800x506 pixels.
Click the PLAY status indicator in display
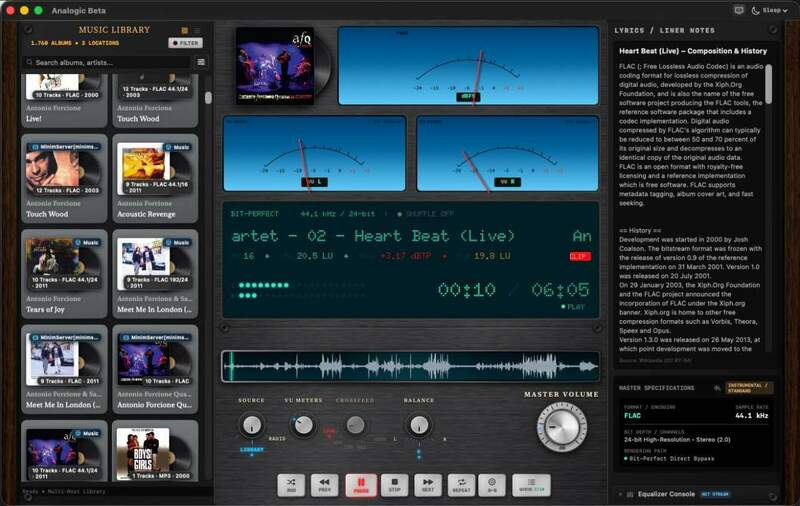pyautogui.click(x=573, y=307)
